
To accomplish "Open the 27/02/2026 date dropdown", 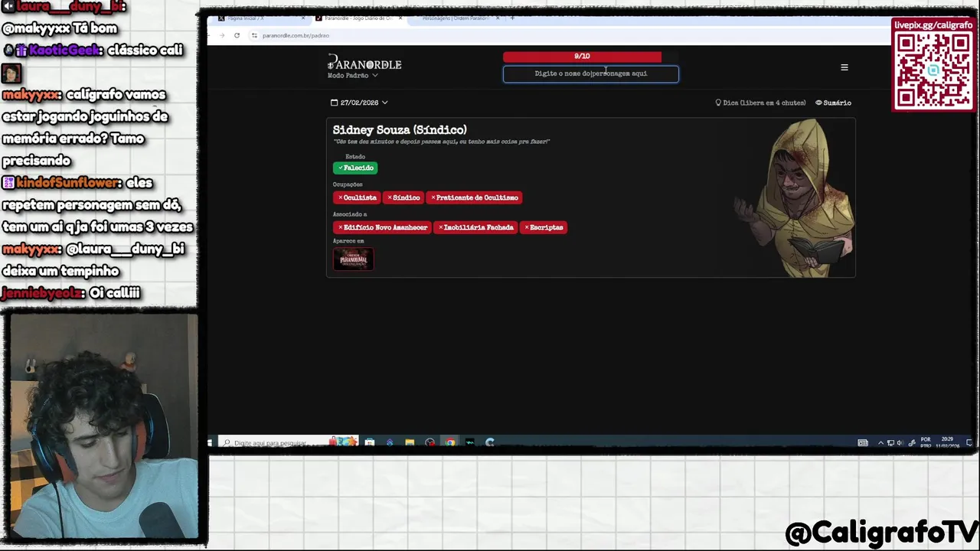I will (359, 103).
